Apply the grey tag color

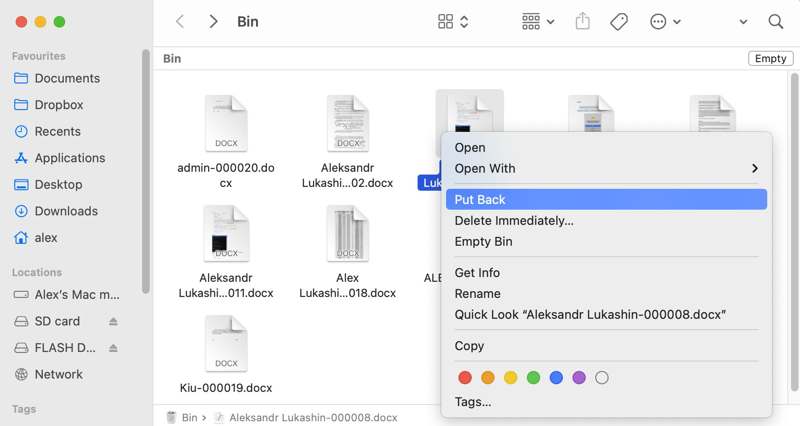tap(602, 378)
